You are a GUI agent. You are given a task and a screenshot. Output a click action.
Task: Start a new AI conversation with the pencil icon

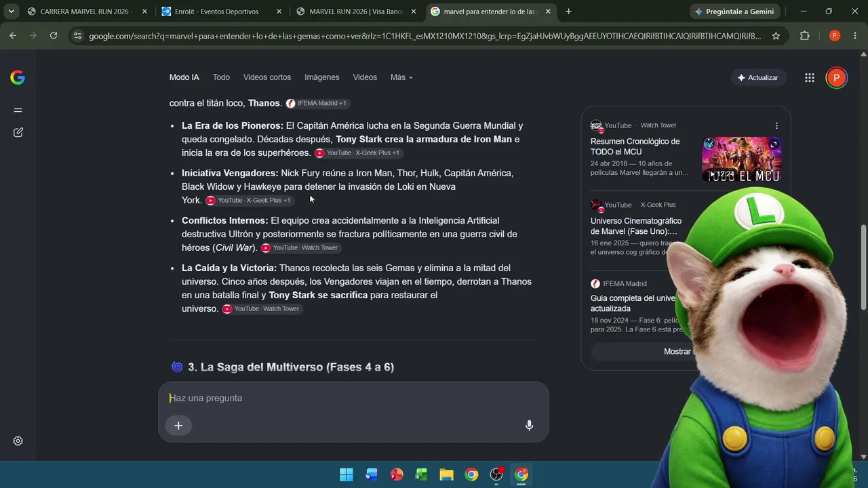tap(18, 132)
